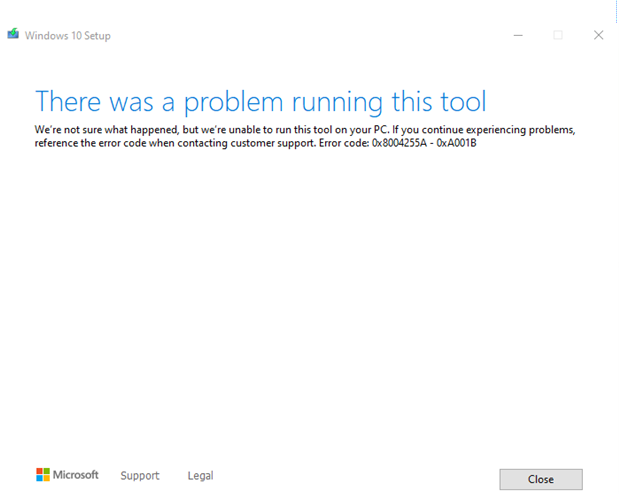
Task: Click the error code 0x8004255A
Action: pyautogui.click(x=399, y=143)
